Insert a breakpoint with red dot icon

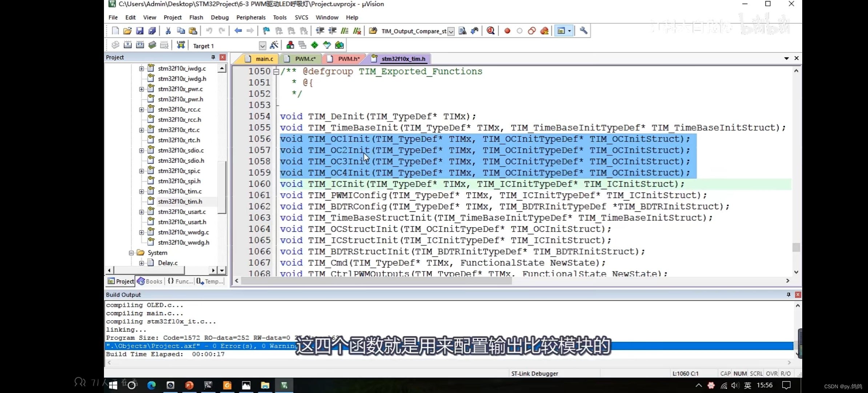point(507,31)
